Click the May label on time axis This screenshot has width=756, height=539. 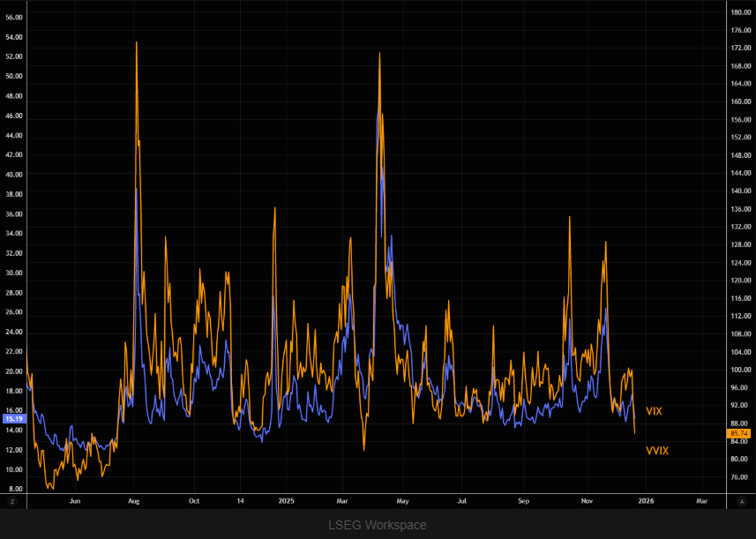click(401, 500)
